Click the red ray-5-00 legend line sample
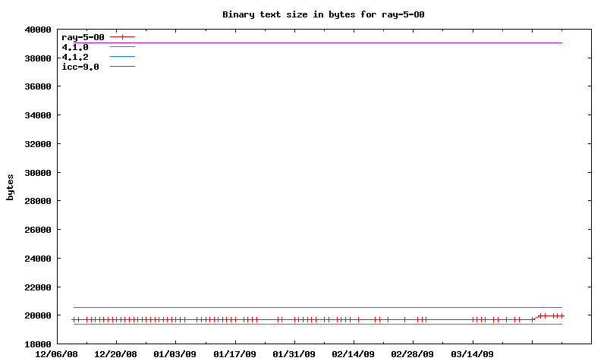Image resolution: width=607 pixels, height=364 pixels. (122, 36)
